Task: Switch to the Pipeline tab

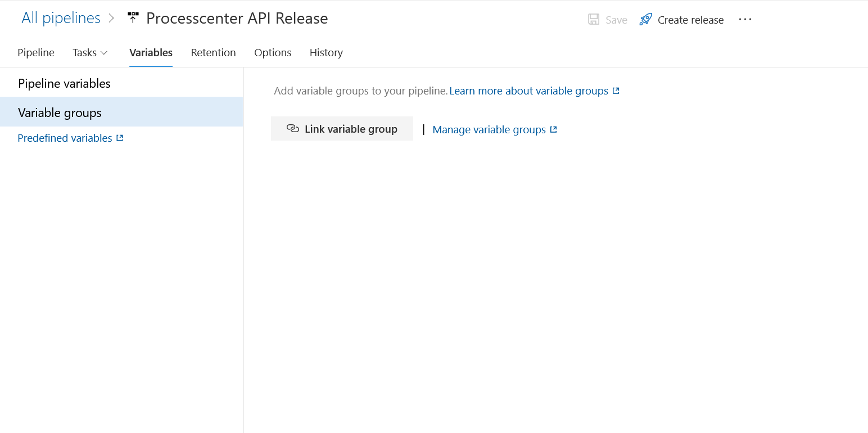Action: pos(36,52)
